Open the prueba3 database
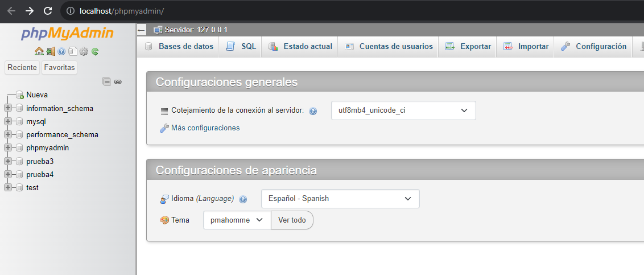 [x=40, y=161]
